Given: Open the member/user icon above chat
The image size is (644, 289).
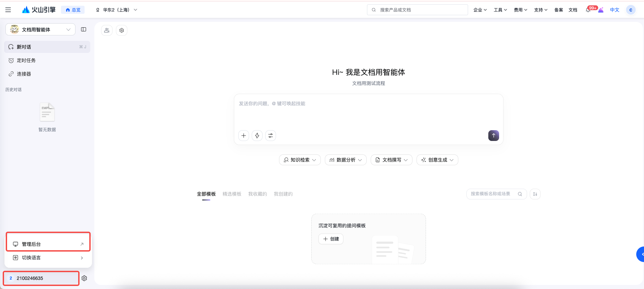Looking at the screenshot, I should click(107, 30).
